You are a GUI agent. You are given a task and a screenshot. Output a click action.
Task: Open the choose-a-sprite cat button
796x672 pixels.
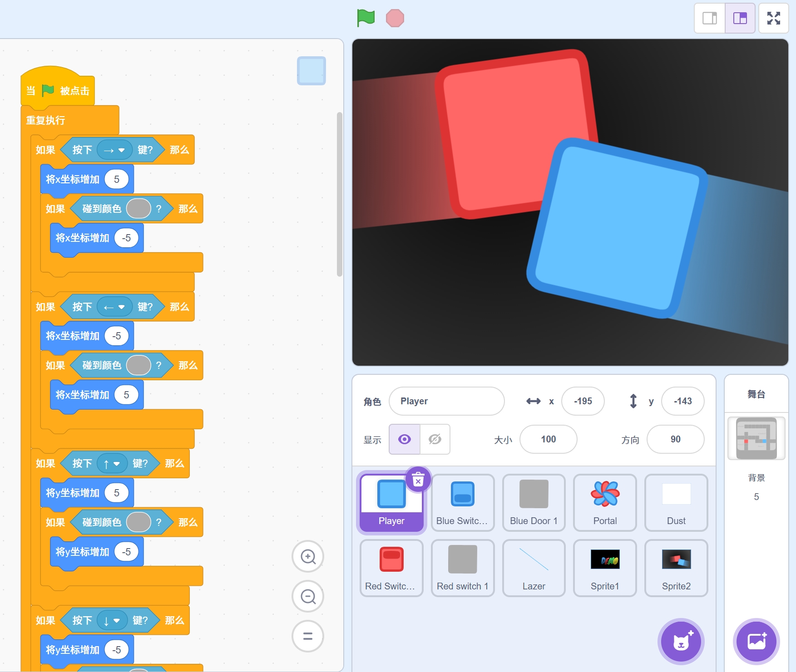[681, 642]
